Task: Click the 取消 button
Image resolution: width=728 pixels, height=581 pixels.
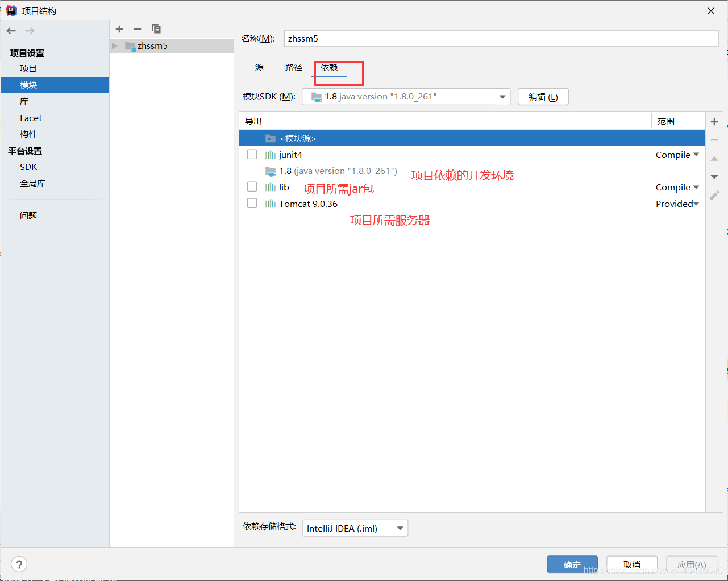Action: click(632, 565)
